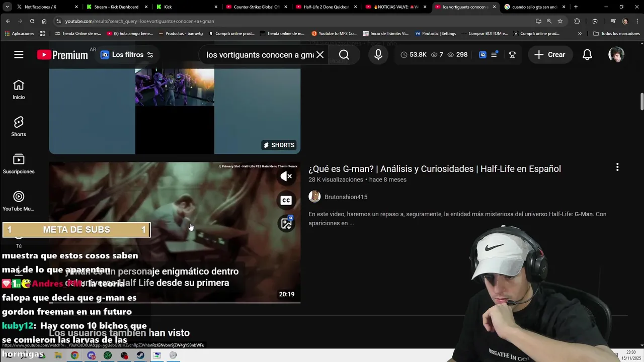Screen dimensions: 644x362
Task: Open the Brutonshion415 channel name
Action: (x=346, y=197)
